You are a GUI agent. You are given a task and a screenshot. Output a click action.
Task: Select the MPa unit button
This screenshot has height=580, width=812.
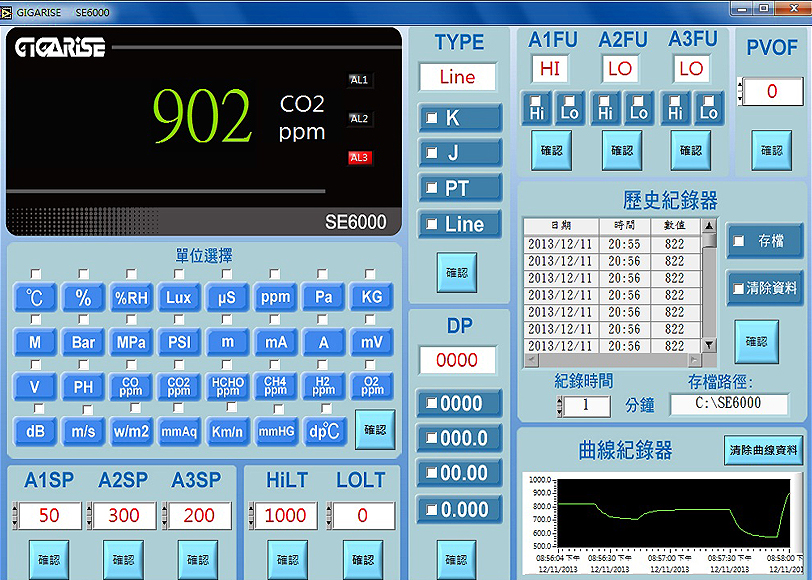[x=131, y=342]
